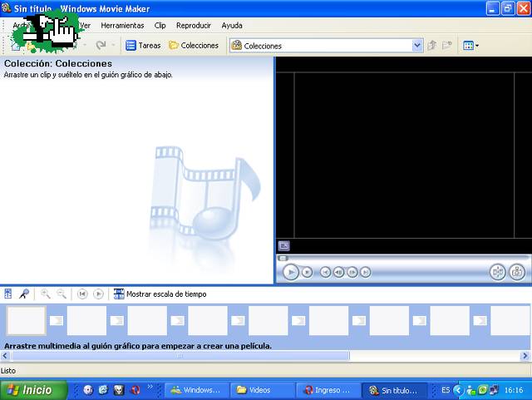Click the New Collection Folder icon

tap(447, 45)
